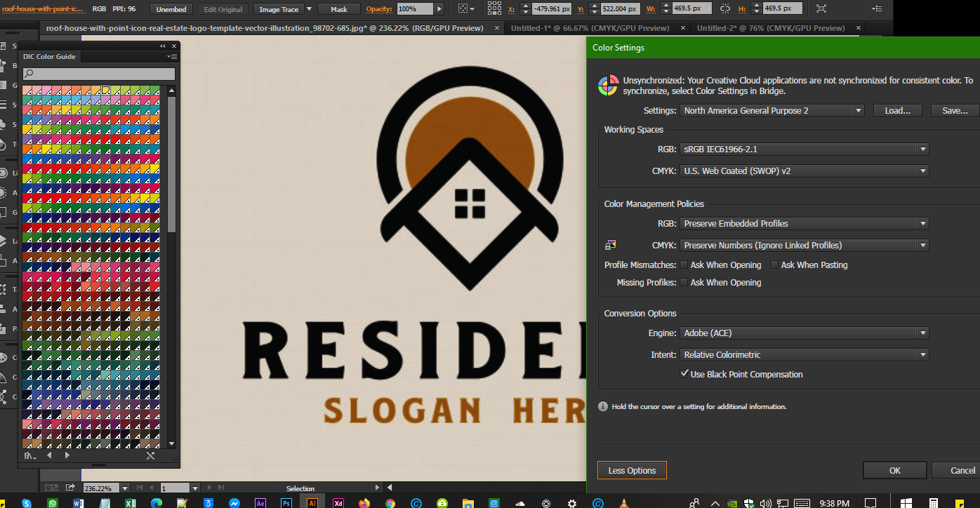Click the Save... button
This screenshot has height=508, width=980.
tap(955, 111)
